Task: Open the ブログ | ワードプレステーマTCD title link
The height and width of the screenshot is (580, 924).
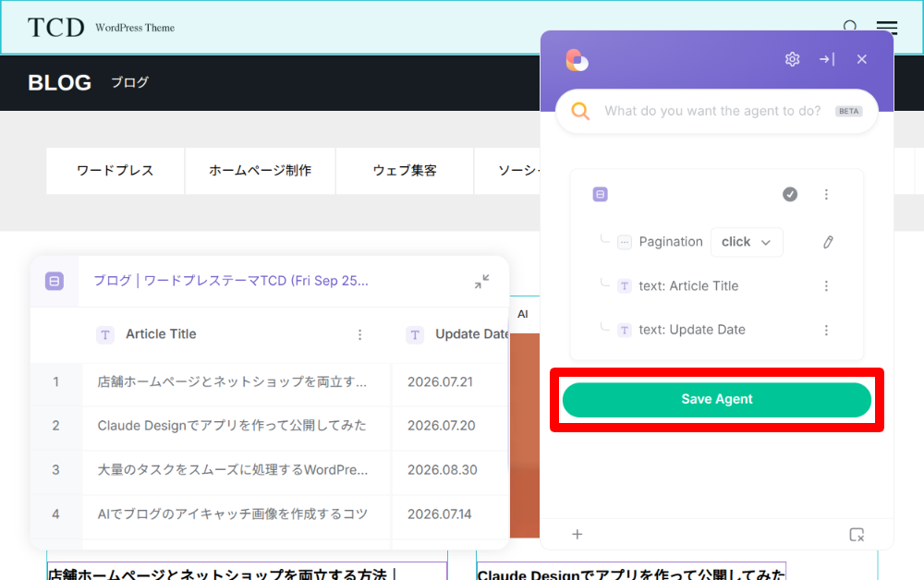Action: tap(231, 281)
